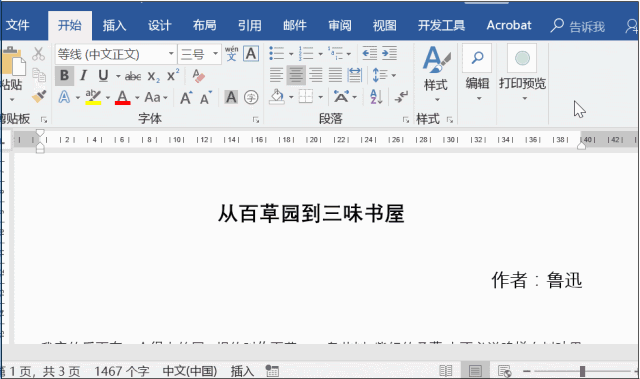
Task: Switch to the 设计 Design tab
Action: (159, 25)
